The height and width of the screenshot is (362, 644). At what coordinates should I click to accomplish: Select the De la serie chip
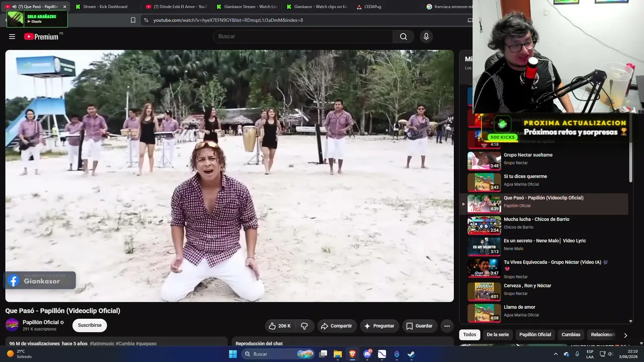click(498, 334)
